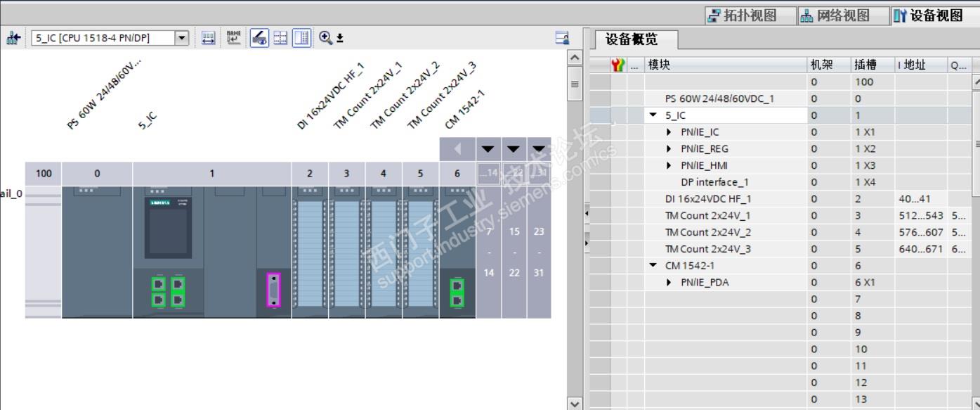Collapse the CM 1542-1 tree row
This screenshot has width=980, height=410.
[x=653, y=266]
